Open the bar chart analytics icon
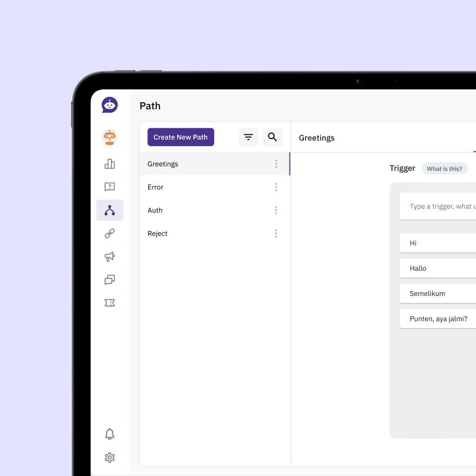476x476 pixels. [x=110, y=163]
